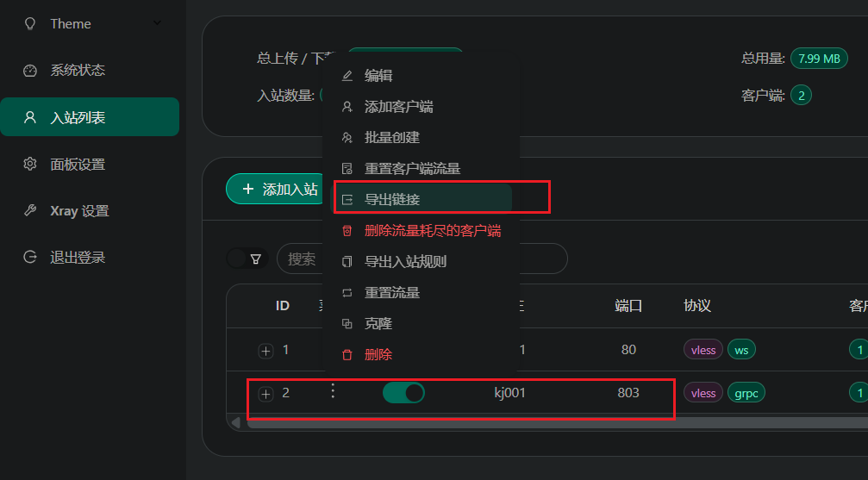This screenshot has height=480, width=868.
Task: Click the Xray 设置 wrench icon
Action: 30,210
